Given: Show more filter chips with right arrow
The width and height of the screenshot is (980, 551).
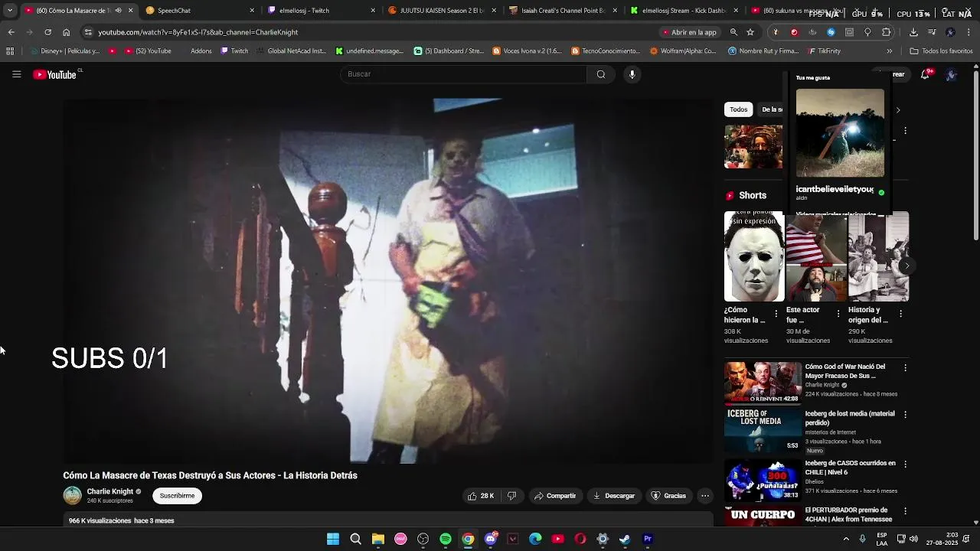Looking at the screenshot, I should click(x=898, y=109).
